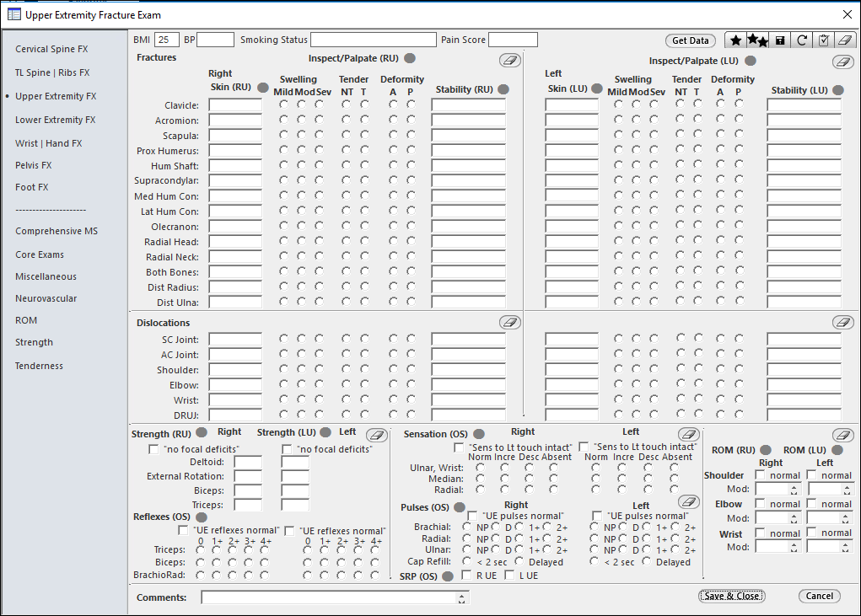Image resolution: width=861 pixels, height=616 pixels.
Task: Click right Clavicle Stability (RU) field
Action: (x=468, y=104)
